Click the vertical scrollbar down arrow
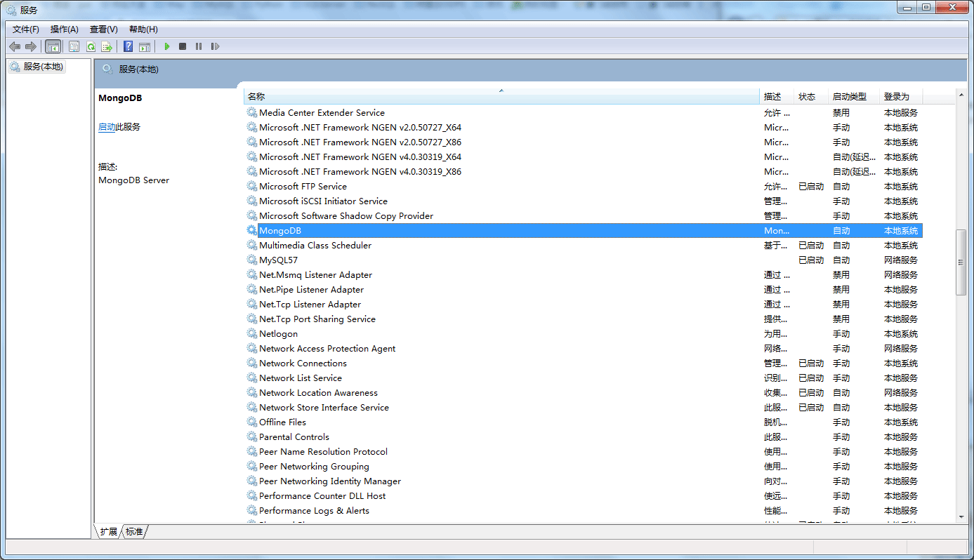 961,516
